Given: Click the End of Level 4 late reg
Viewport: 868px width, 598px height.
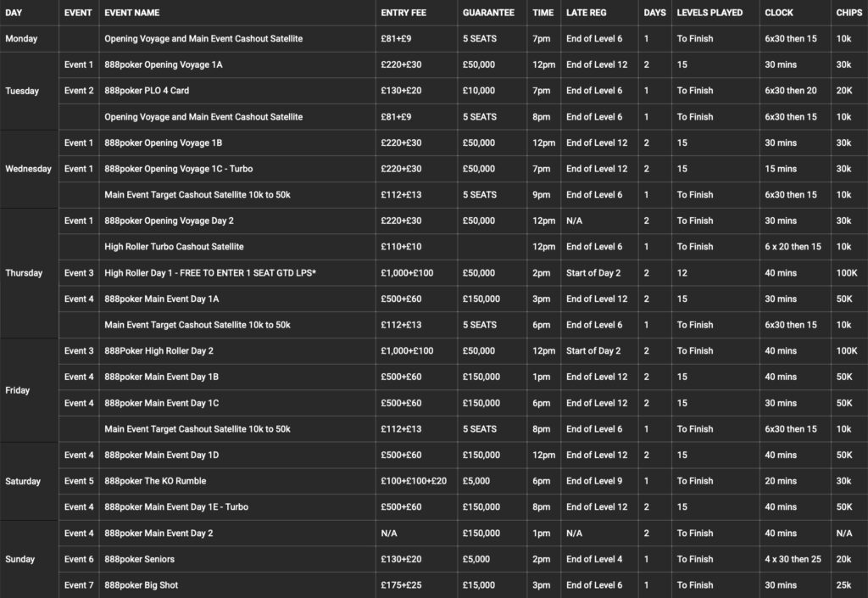Looking at the screenshot, I should point(594,559).
